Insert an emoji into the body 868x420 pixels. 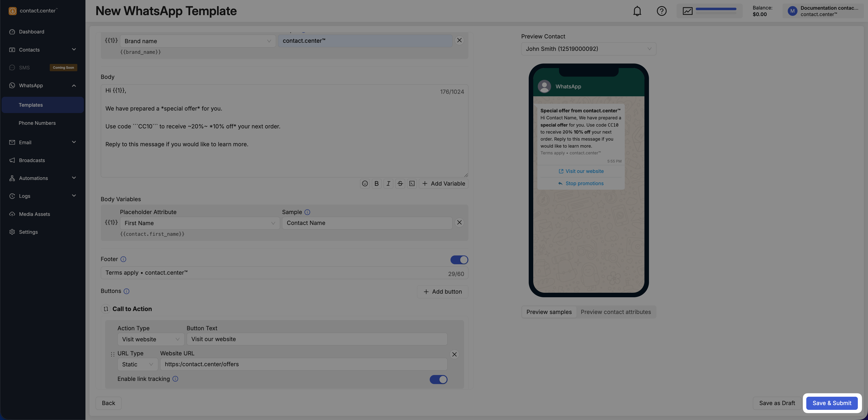click(365, 184)
